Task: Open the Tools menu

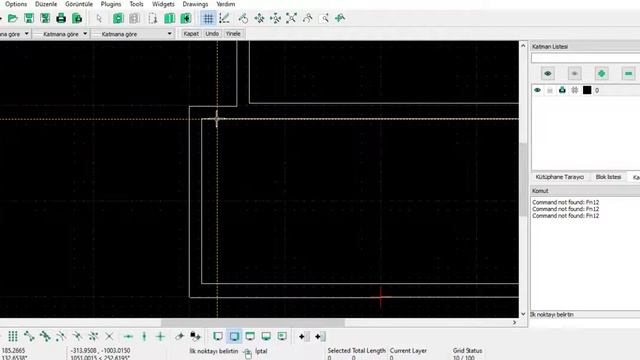Action: tap(136, 4)
